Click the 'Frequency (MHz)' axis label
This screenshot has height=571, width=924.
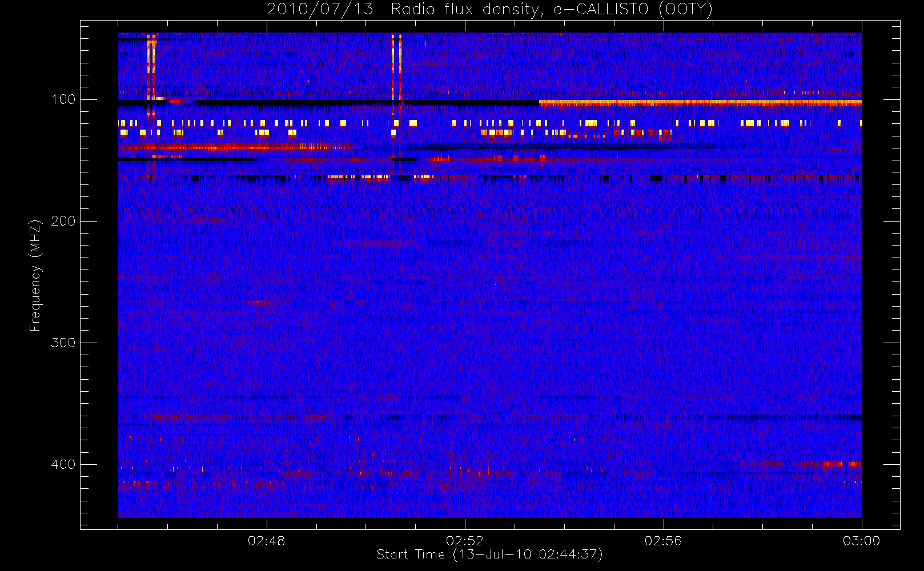[35, 275]
